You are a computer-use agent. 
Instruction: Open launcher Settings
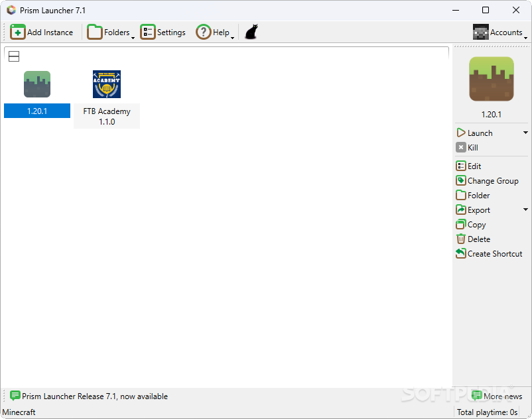(163, 32)
